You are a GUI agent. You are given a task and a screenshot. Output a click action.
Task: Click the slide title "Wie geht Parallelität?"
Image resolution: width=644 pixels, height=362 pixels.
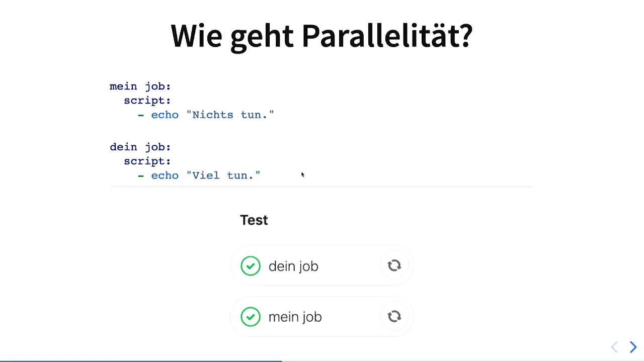pos(321,36)
